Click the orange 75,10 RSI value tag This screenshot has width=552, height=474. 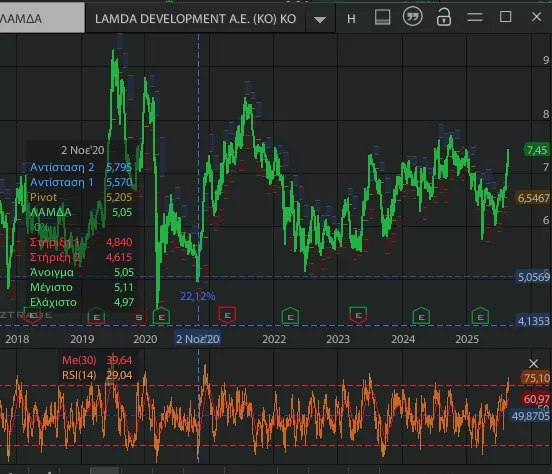[536, 378]
